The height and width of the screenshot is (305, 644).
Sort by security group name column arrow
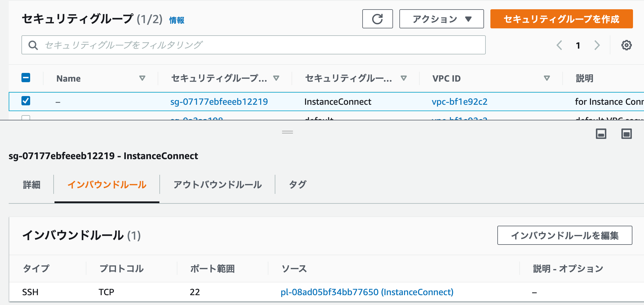[x=403, y=78]
